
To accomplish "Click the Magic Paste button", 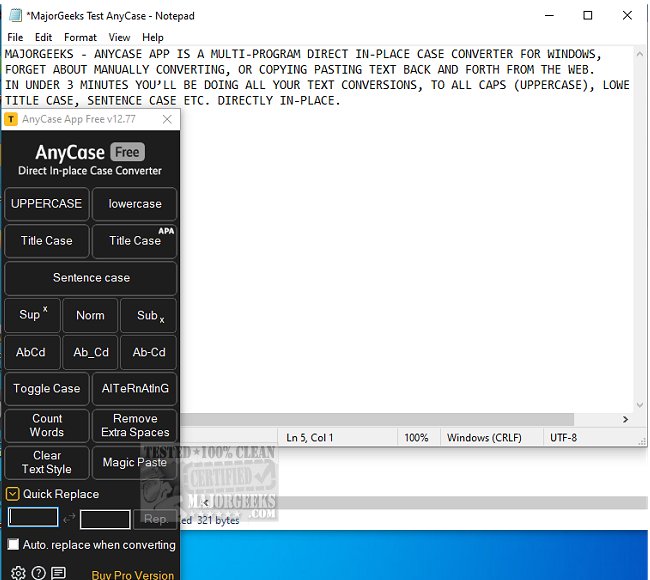I will pos(135,462).
